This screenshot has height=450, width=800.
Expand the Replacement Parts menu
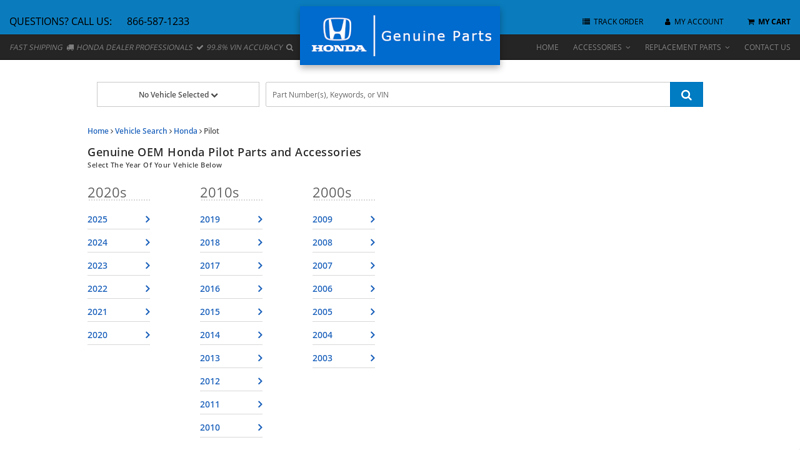pos(687,47)
